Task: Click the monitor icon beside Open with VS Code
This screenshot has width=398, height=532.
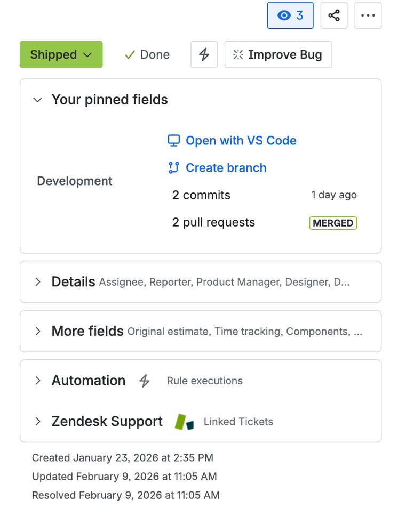Action: tap(173, 140)
